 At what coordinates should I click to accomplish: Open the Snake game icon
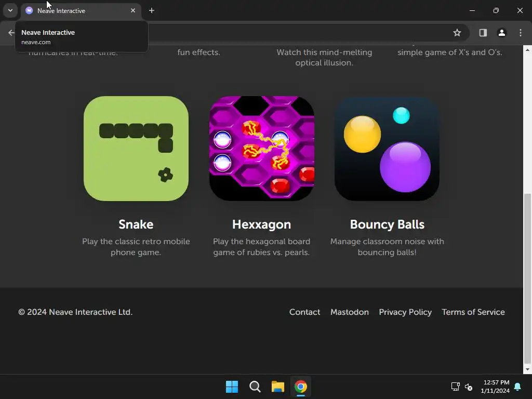point(136,148)
